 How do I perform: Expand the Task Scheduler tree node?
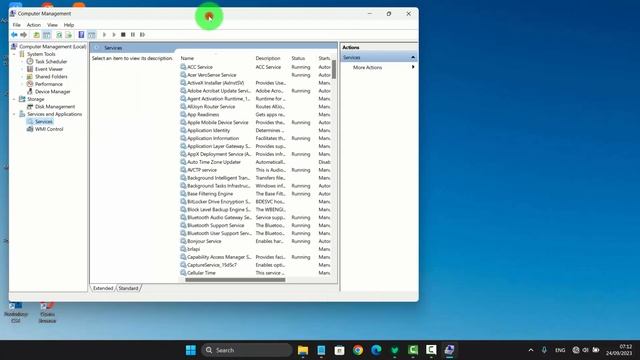tap(22, 62)
